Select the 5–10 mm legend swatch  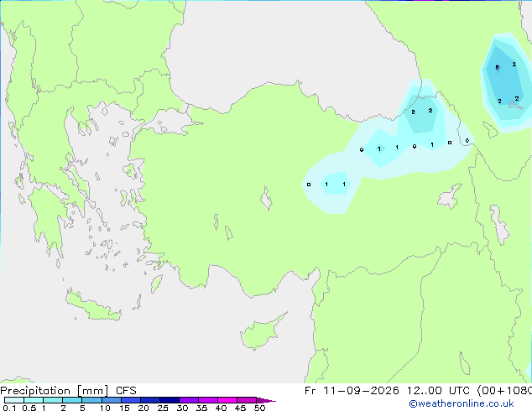pyautogui.click(x=91, y=400)
